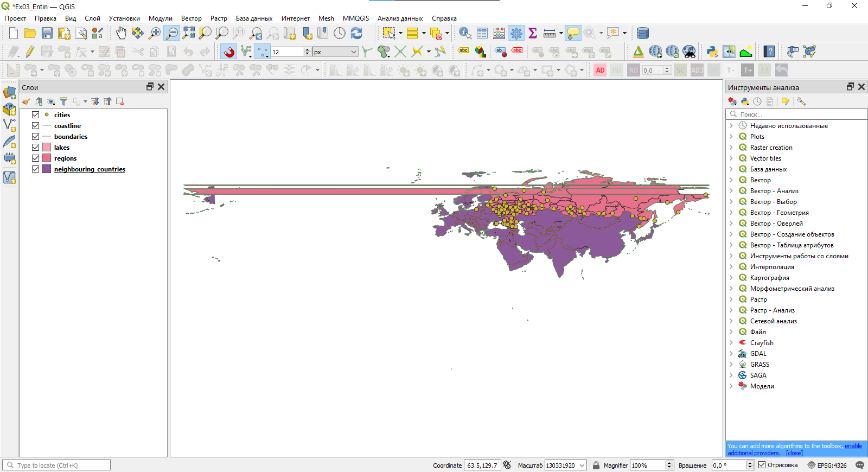
Task: Click the regions layer color swatch
Action: 47,158
